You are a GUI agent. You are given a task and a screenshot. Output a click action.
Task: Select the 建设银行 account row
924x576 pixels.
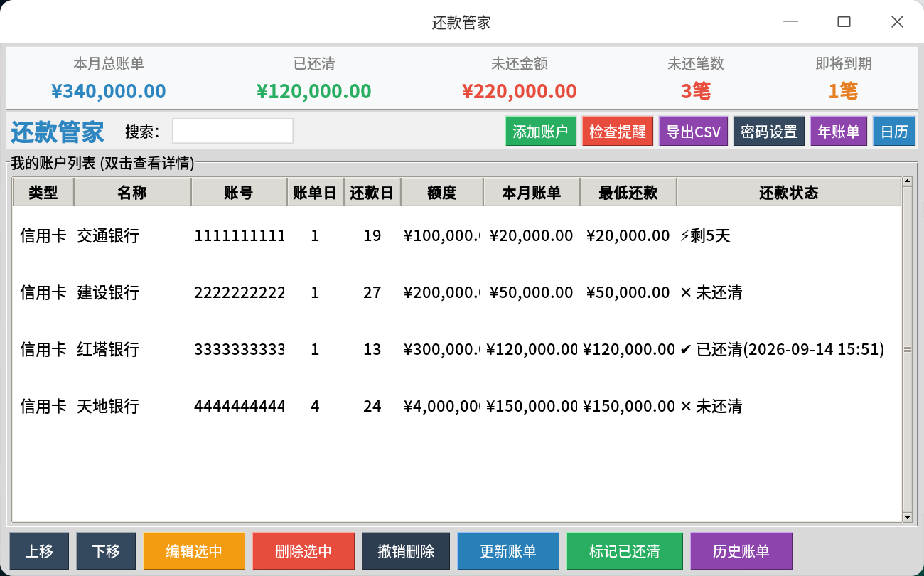click(x=457, y=292)
